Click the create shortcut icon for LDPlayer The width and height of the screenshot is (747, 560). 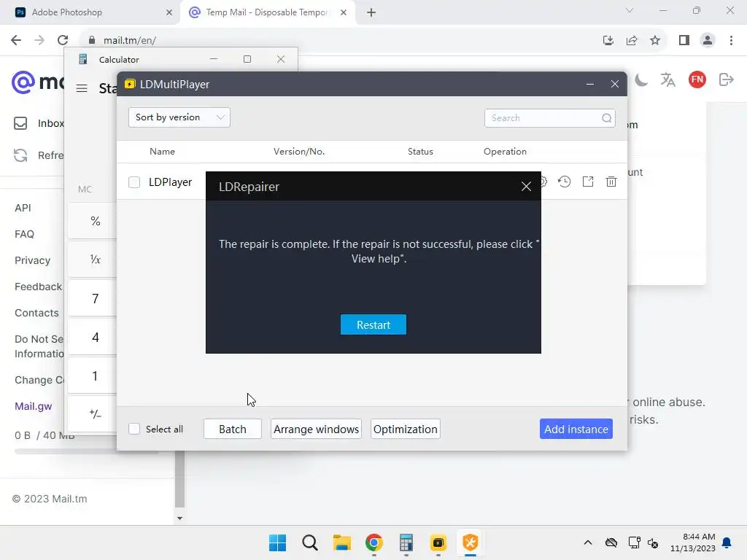(588, 182)
